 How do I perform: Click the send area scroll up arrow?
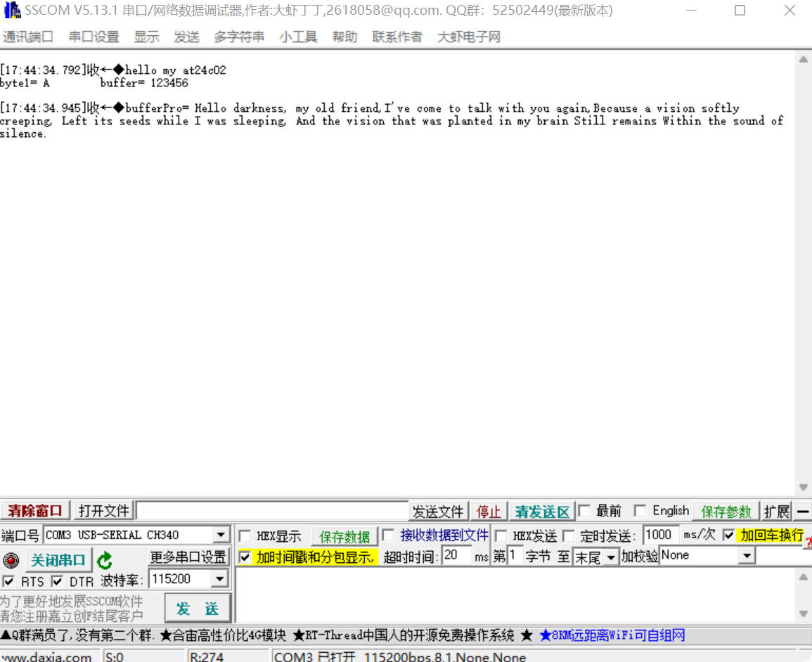click(x=803, y=577)
